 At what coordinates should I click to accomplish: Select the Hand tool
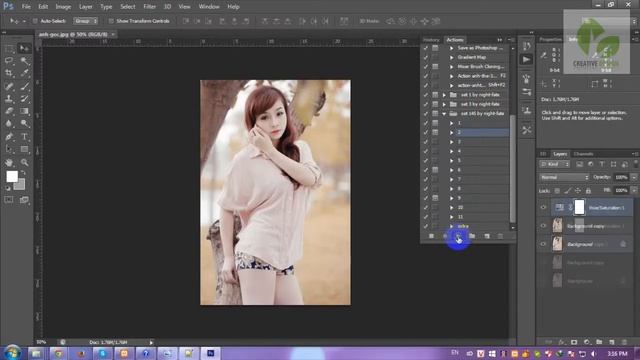tap(9, 162)
